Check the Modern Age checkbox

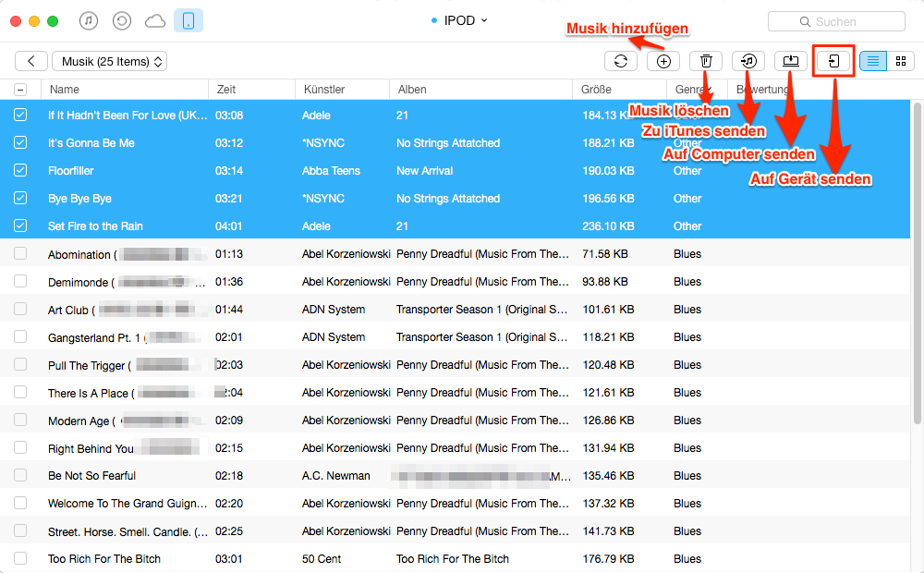point(20,420)
